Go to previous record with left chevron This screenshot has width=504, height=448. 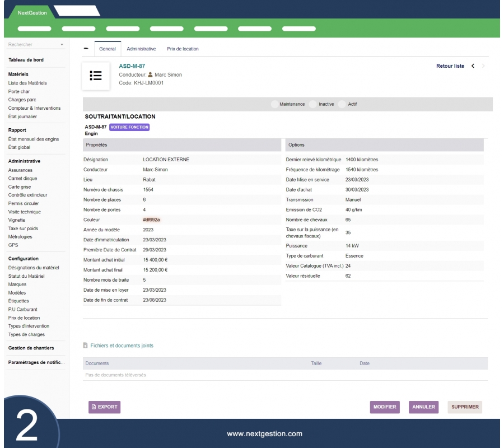[x=473, y=66]
